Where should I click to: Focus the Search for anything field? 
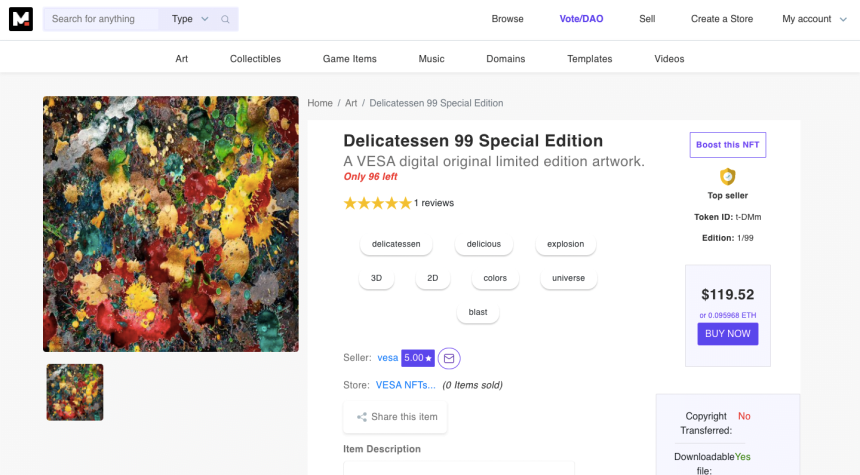click(100, 19)
